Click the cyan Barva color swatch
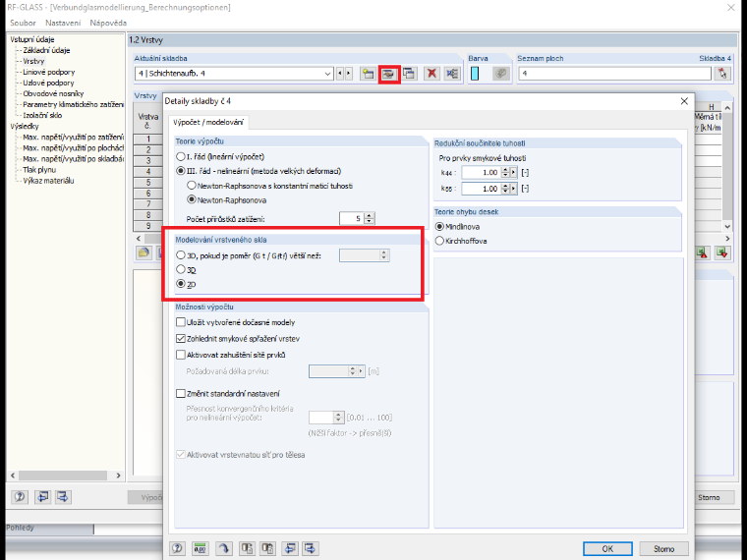The image size is (747, 560). 475,74
